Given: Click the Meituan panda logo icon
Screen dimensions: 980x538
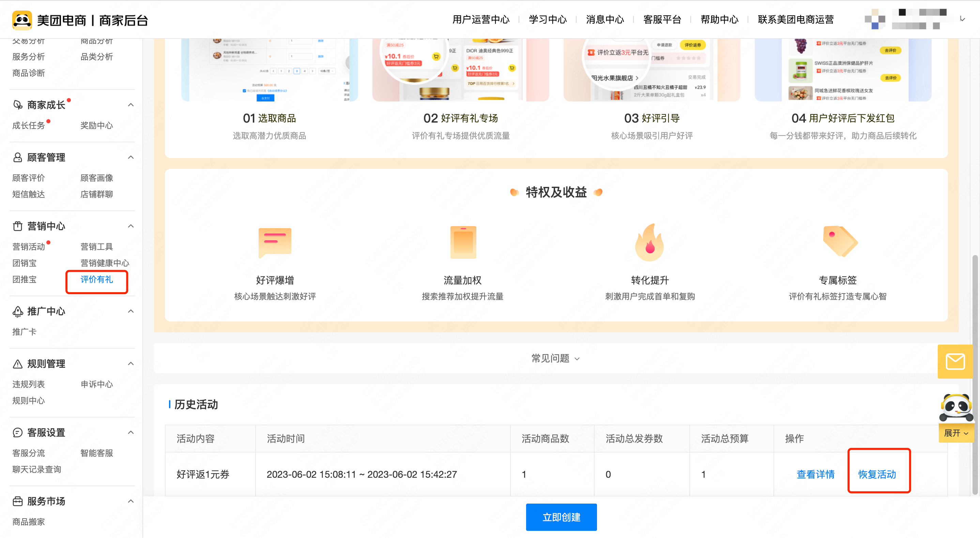Looking at the screenshot, I should [22, 20].
